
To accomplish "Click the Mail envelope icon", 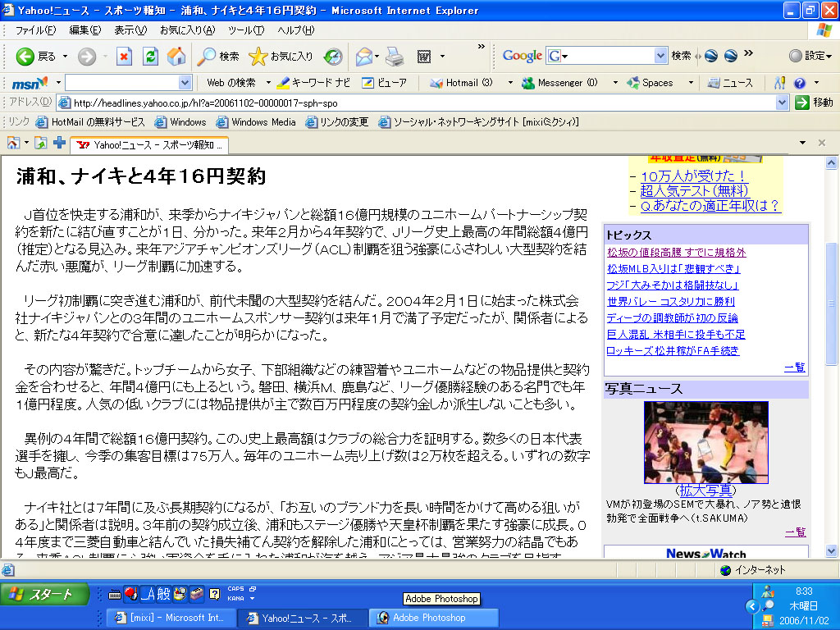I will 363,57.
